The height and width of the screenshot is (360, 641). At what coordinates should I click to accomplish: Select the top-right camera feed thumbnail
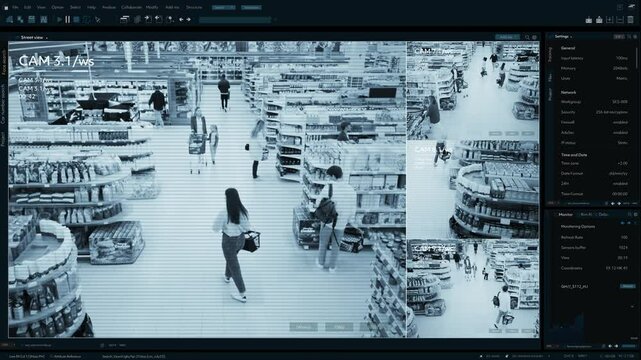coord(473,90)
